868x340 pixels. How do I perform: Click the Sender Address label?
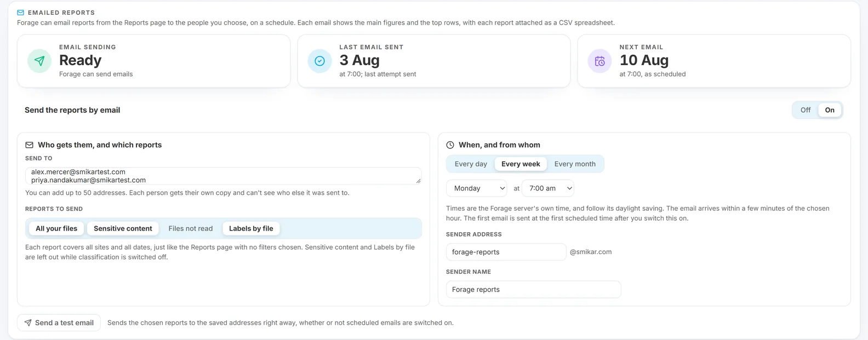coord(474,234)
